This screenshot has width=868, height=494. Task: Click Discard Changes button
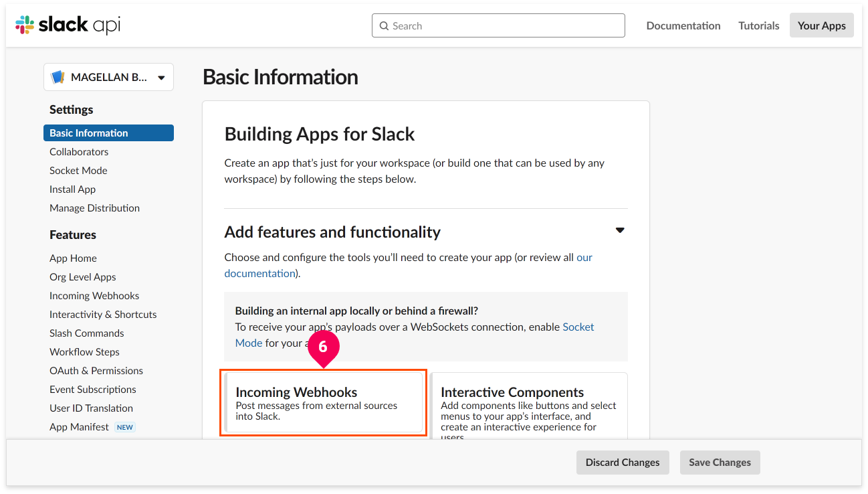[623, 463]
